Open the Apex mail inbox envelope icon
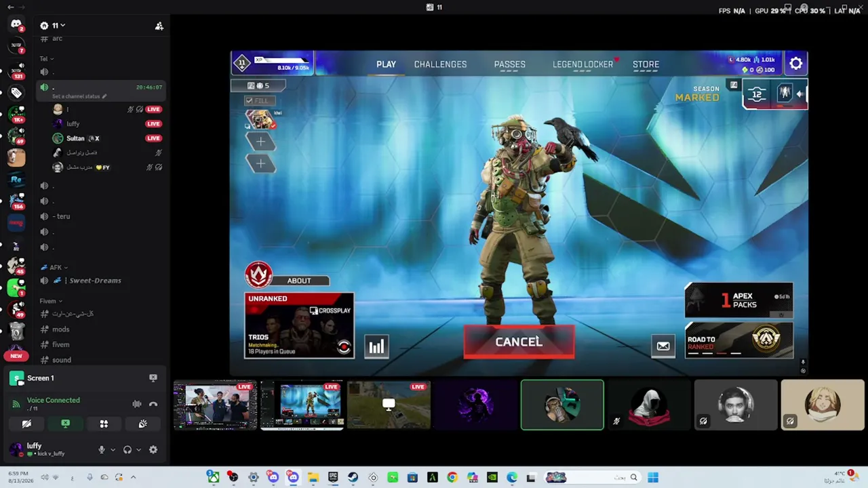The height and width of the screenshot is (488, 868). tap(663, 346)
